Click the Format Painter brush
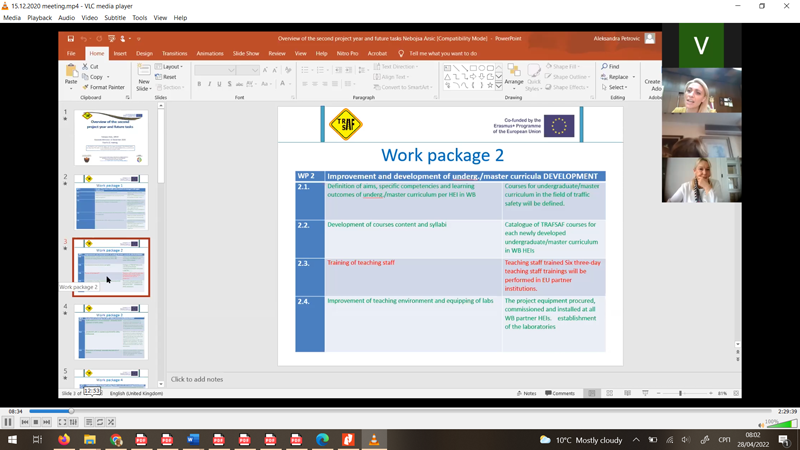Screen dimensions: 800x450 point(103,87)
